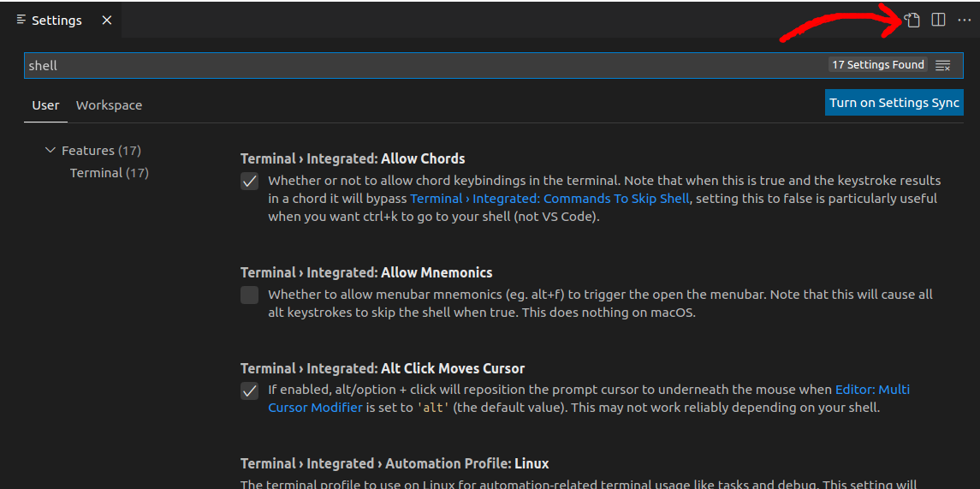The height and width of the screenshot is (489, 980).
Task: Click the Split Editor Right icon
Action: point(938,20)
